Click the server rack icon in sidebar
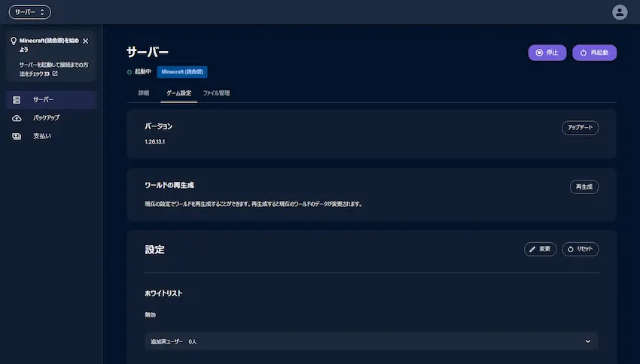This screenshot has height=364, width=640. pyautogui.click(x=17, y=100)
